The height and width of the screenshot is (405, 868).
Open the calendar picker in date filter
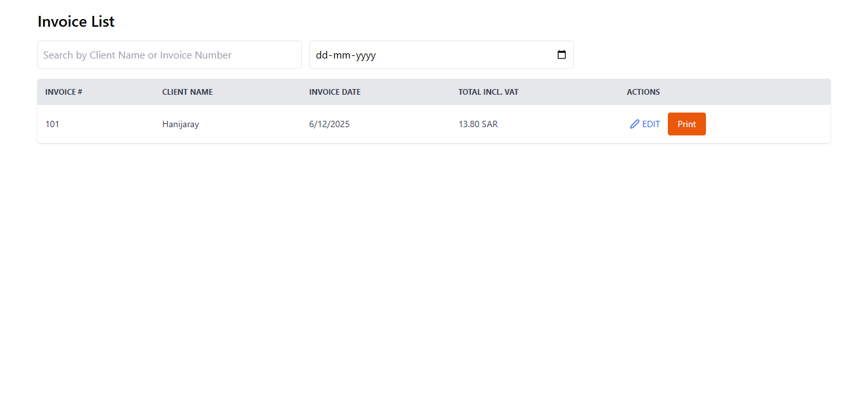561,55
